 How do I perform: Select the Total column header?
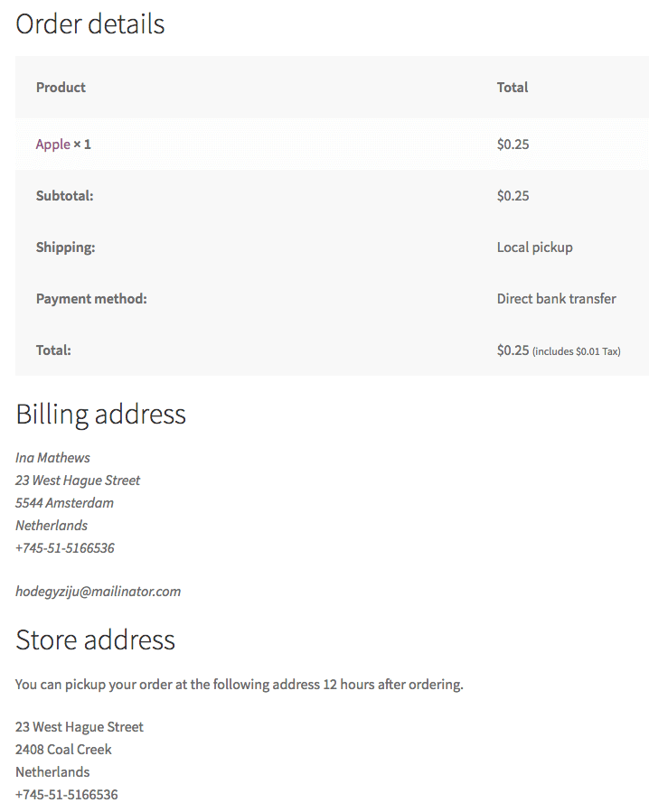(x=513, y=88)
